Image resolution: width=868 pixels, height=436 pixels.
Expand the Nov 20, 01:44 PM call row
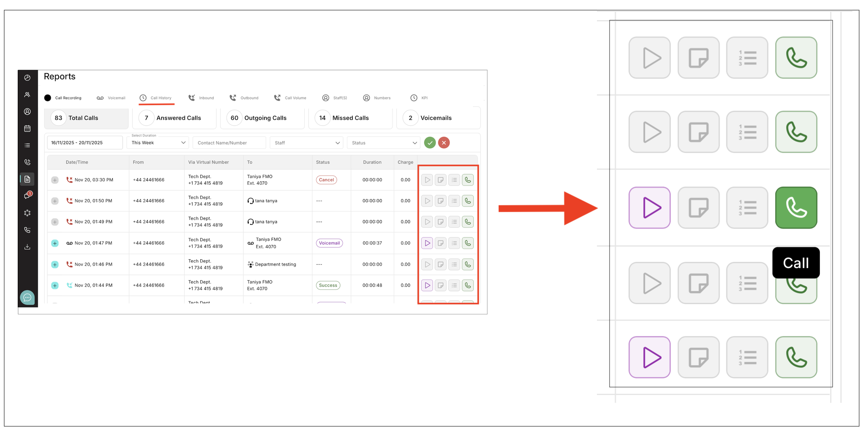[x=55, y=285]
